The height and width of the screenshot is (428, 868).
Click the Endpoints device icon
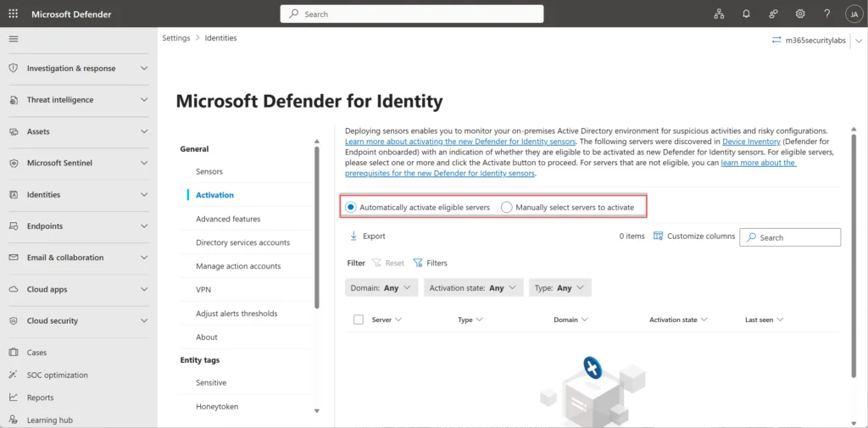pos(14,226)
